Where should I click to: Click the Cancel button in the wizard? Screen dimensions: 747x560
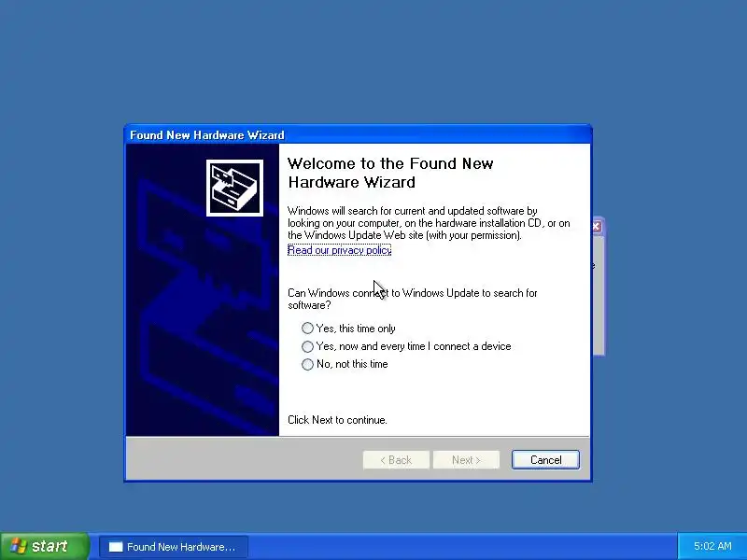tap(545, 459)
